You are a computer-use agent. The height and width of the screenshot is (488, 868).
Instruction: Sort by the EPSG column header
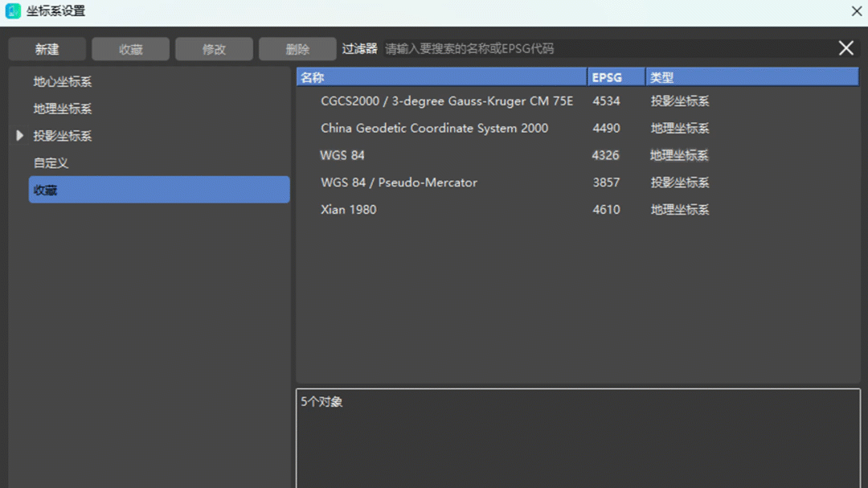[616, 77]
